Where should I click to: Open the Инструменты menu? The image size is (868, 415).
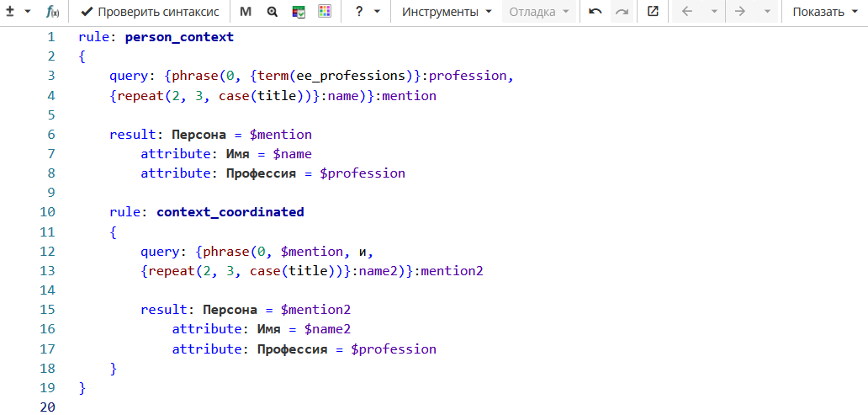coord(447,12)
